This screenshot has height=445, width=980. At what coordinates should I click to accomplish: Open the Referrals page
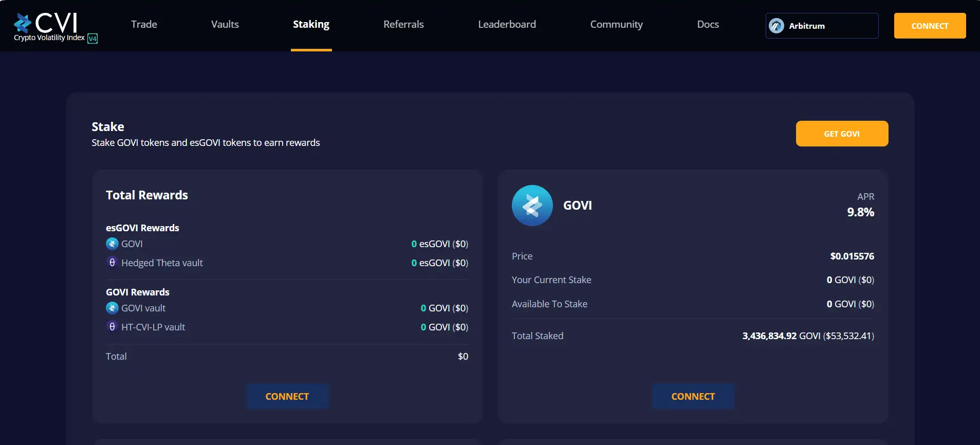pyautogui.click(x=403, y=24)
